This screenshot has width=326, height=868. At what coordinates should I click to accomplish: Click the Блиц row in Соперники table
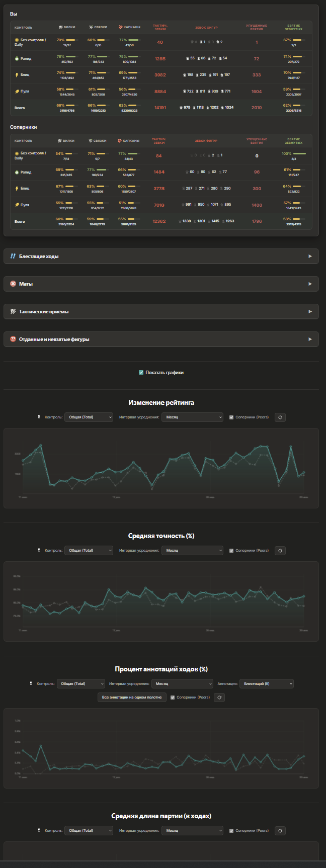pos(161,189)
